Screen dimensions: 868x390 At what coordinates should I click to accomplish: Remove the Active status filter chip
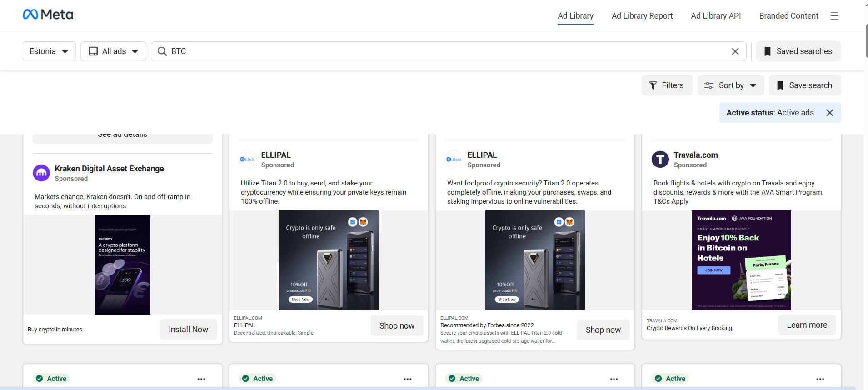(x=829, y=113)
